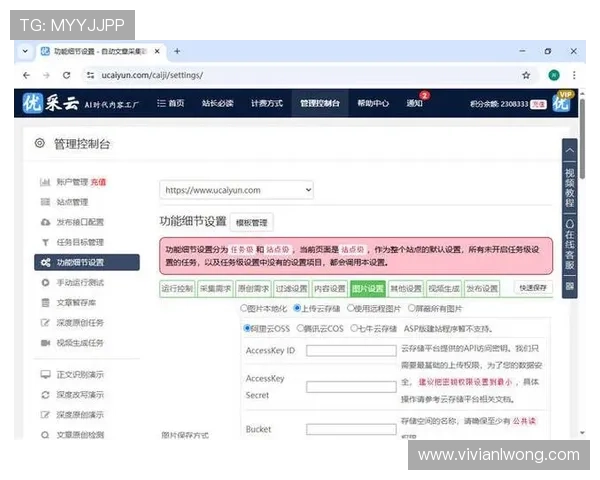Select the highlighted 功能细节设置 sidebar item
The height and width of the screenshot is (480, 600).
click(x=87, y=262)
